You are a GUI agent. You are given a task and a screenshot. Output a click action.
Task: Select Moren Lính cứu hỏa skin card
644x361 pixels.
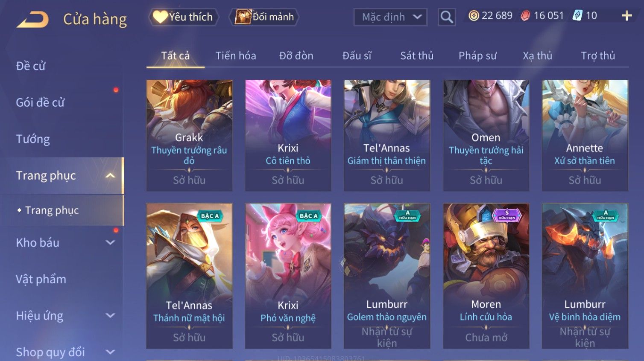(x=486, y=276)
